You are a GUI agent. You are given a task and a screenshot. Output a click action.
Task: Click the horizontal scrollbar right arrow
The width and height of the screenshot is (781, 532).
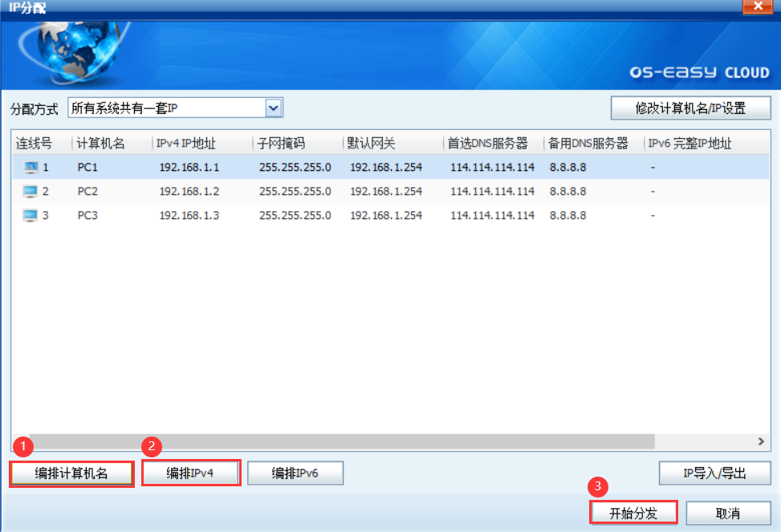[x=761, y=441]
